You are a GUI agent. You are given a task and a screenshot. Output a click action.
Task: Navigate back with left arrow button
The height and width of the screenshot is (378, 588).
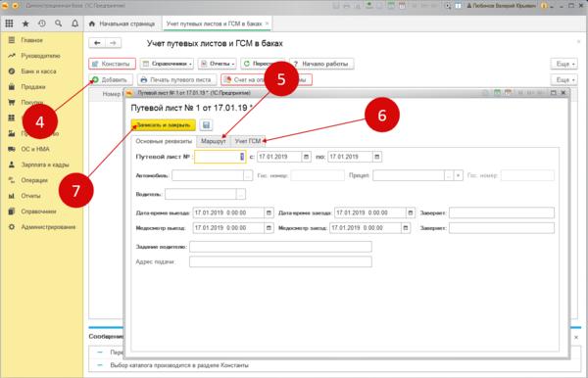97,43
